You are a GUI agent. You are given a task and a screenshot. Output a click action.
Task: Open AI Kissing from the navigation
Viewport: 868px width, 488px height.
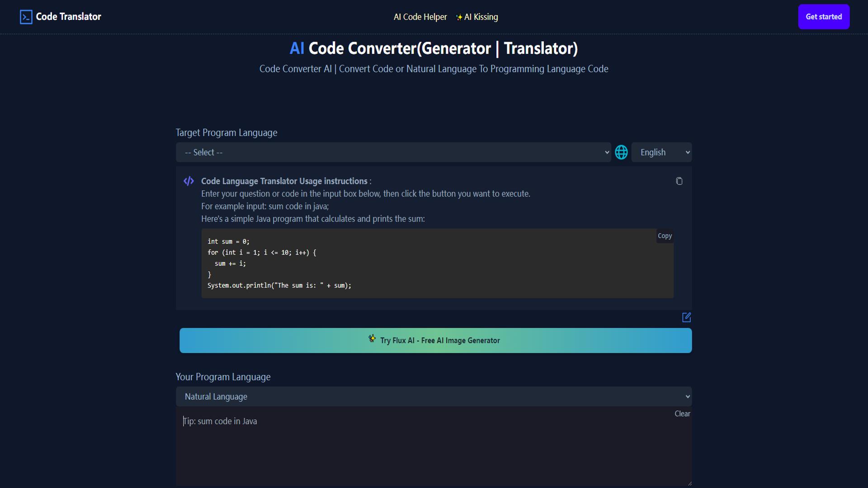(481, 17)
